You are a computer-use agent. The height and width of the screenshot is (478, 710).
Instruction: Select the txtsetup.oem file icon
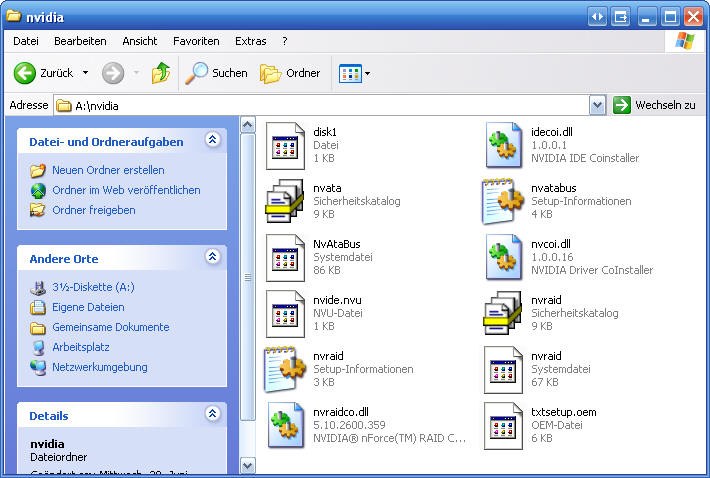pos(503,425)
